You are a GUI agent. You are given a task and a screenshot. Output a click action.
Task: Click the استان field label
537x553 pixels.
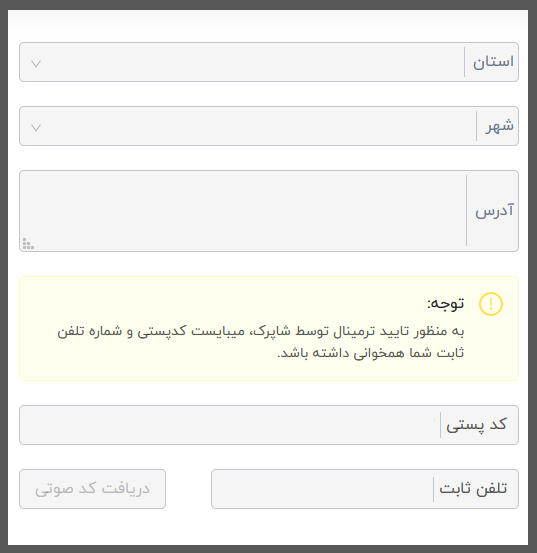coord(493,62)
